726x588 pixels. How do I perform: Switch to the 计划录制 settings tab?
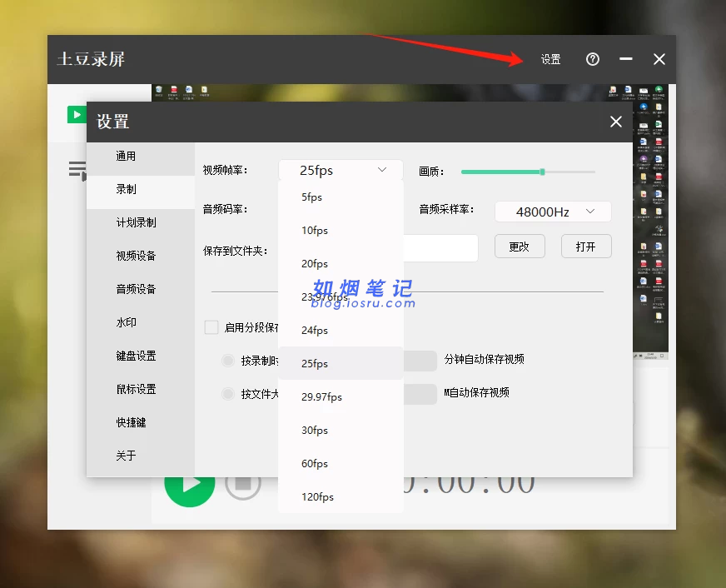pyautogui.click(x=141, y=222)
